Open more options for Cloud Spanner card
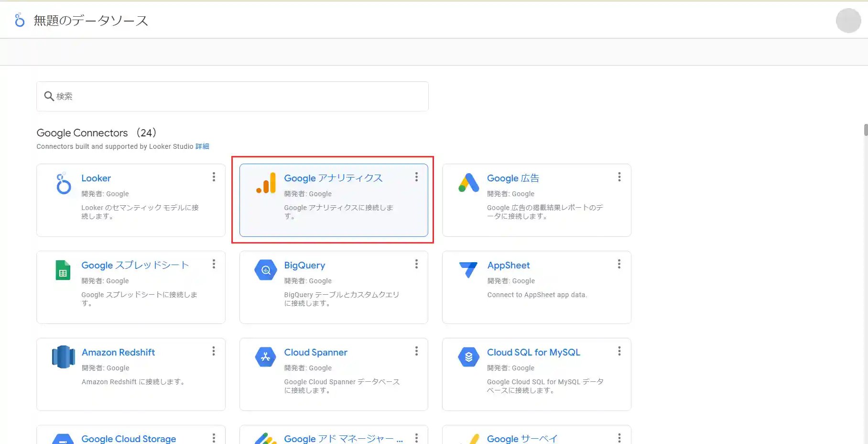This screenshot has width=868, height=444. (x=416, y=351)
